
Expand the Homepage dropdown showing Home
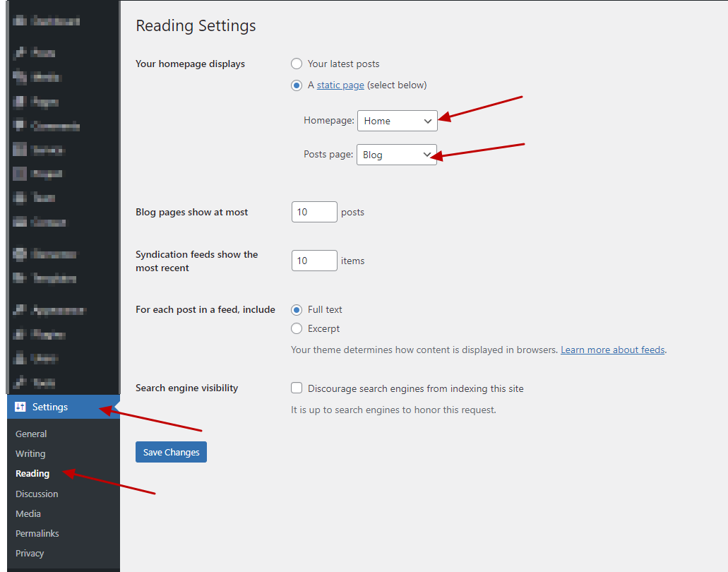pyautogui.click(x=398, y=121)
